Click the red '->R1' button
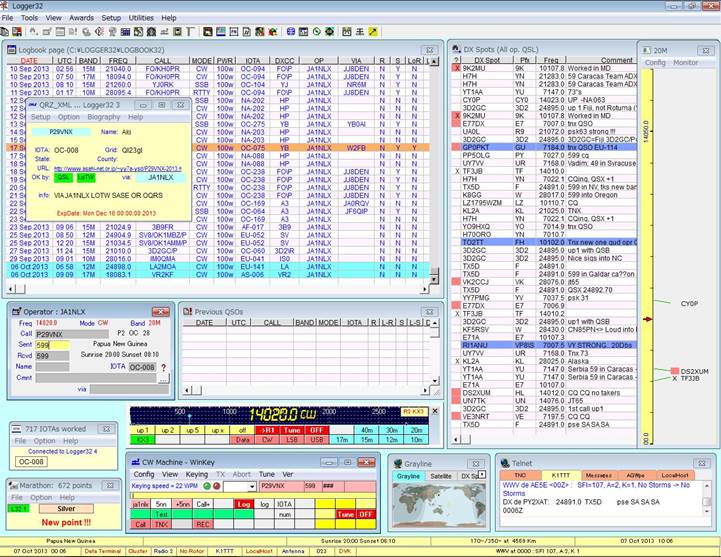The width and height of the screenshot is (721, 557). [267, 430]
